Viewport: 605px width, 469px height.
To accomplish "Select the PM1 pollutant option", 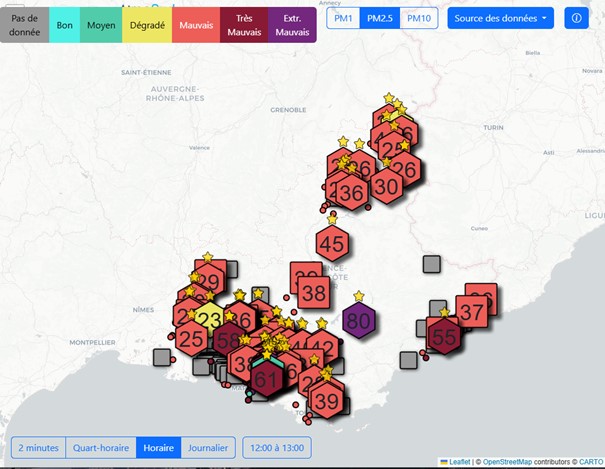I will 343,18.
